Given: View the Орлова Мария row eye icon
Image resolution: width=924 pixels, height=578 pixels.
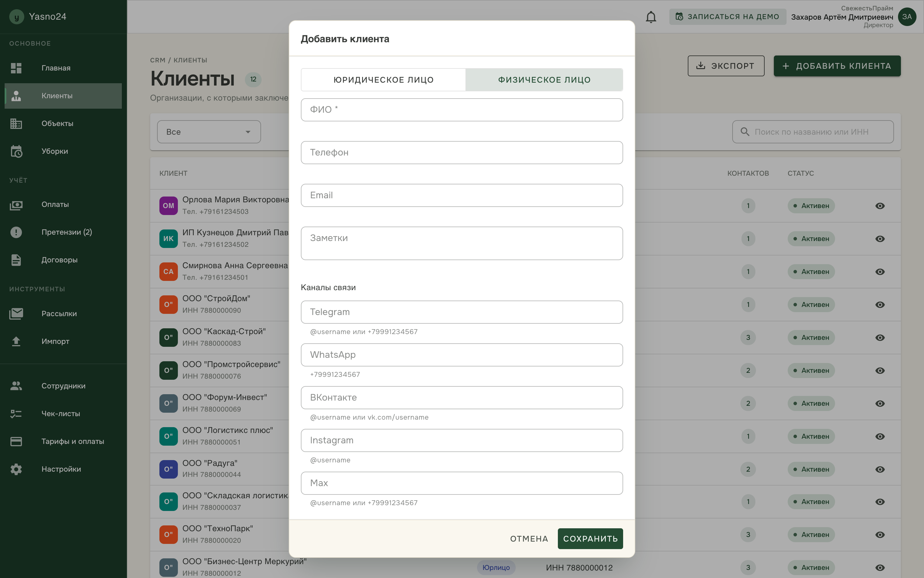Looking at the screenshot, I should pos(880,206).
